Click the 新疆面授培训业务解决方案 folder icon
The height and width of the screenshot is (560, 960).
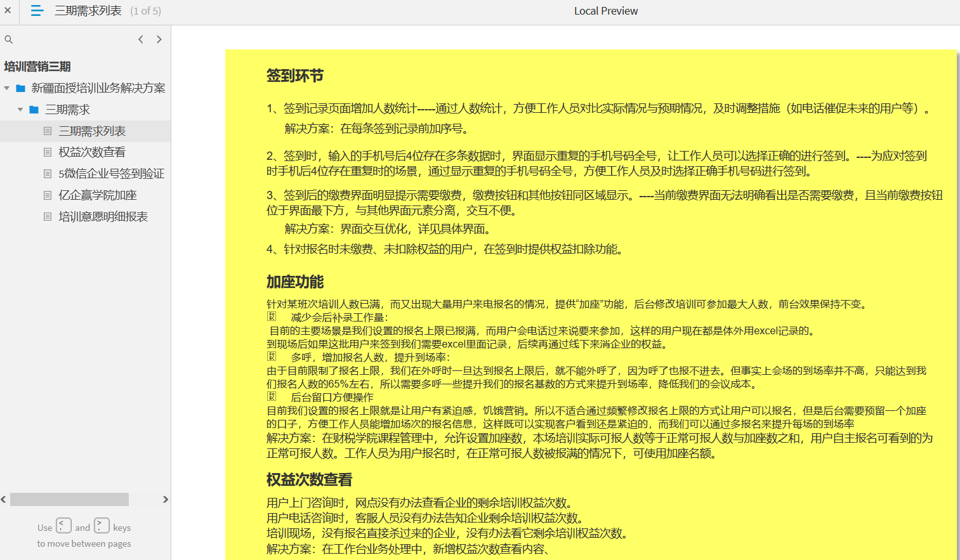click(21, 88)
